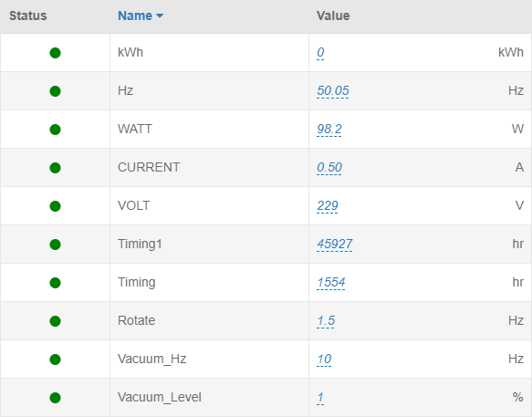Open the WATT value 98.2 link

[329, 130]
